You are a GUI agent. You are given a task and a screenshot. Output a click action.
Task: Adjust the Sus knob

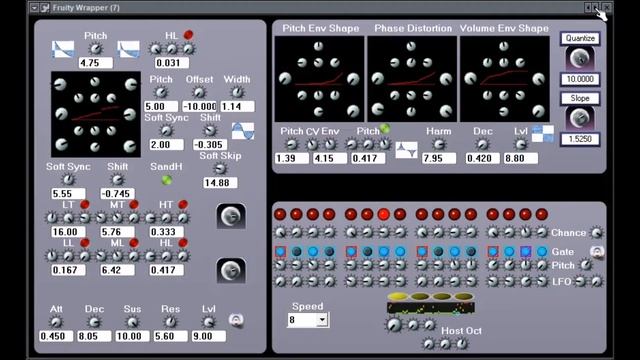pyautogui.click(x=132, y=322)
